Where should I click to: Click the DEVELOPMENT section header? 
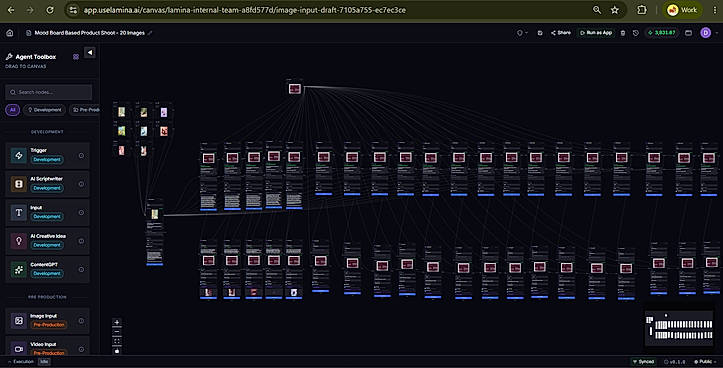[47, 132]
